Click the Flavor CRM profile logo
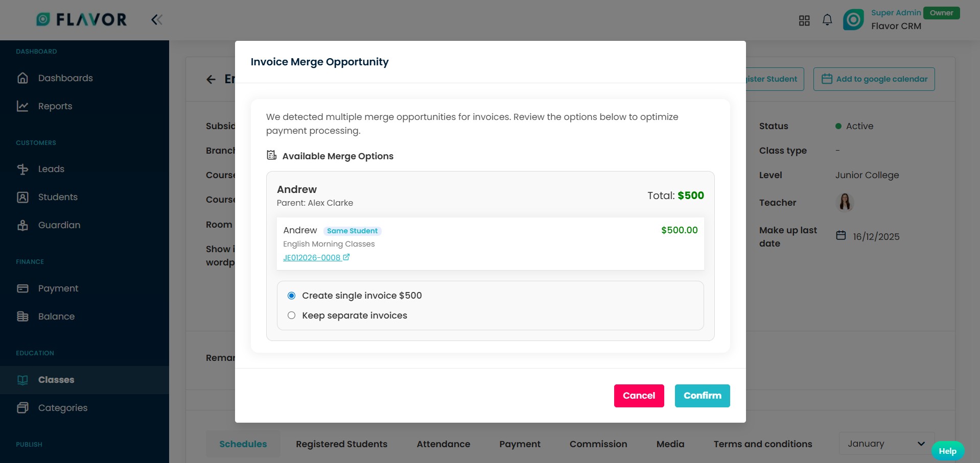Viewport: 980px width, 463px height. click(x=853, y=20)
